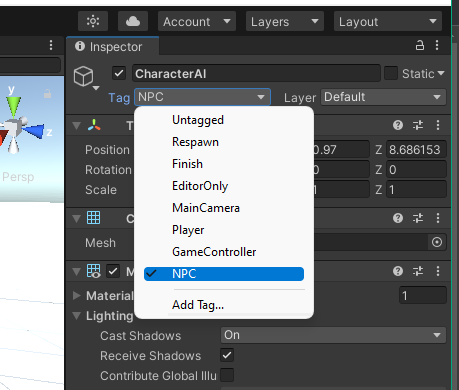Select the Untagged tag option
Viewport: 459px width, 390px height.
click(224, 120)
